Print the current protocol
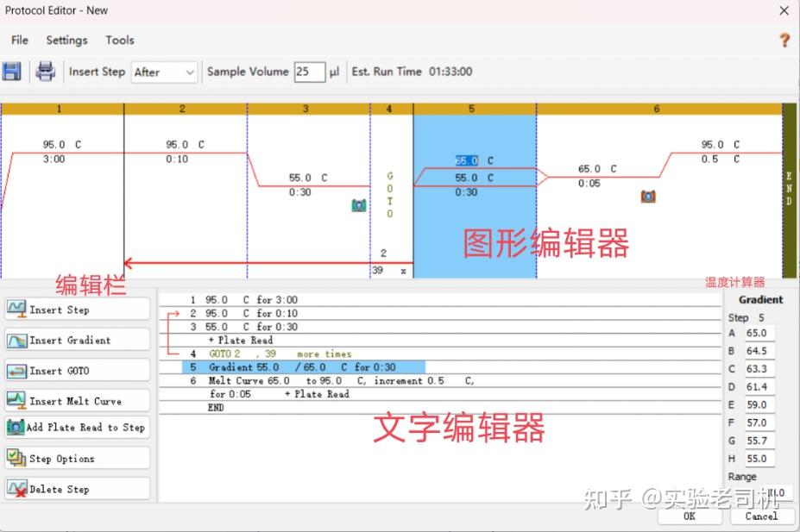 tap(45, 72)
